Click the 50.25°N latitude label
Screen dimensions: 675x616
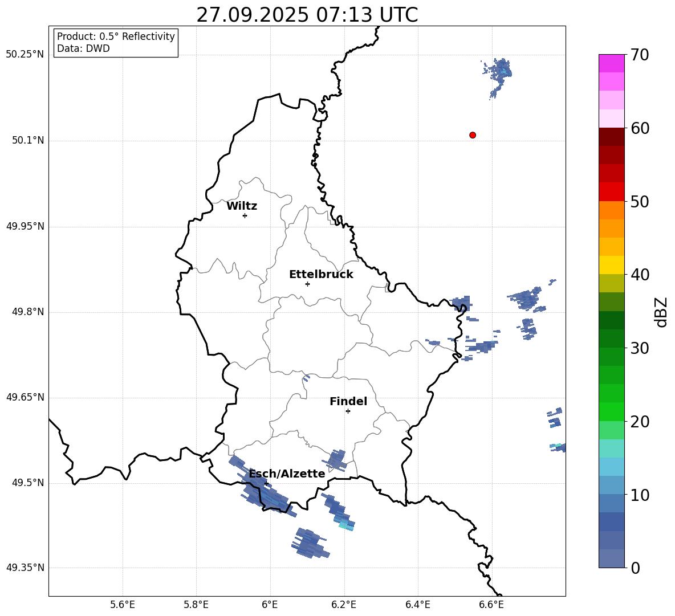25,55
